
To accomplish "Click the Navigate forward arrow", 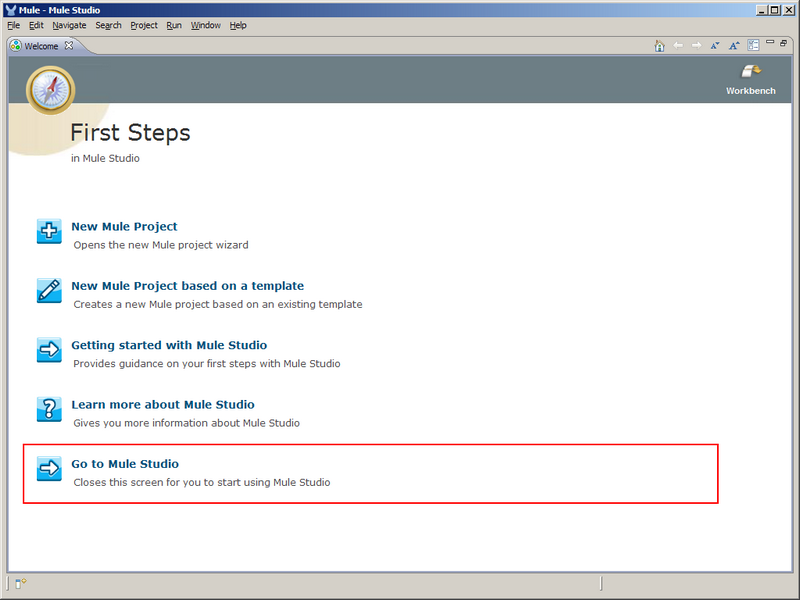I will click(696, 46).
